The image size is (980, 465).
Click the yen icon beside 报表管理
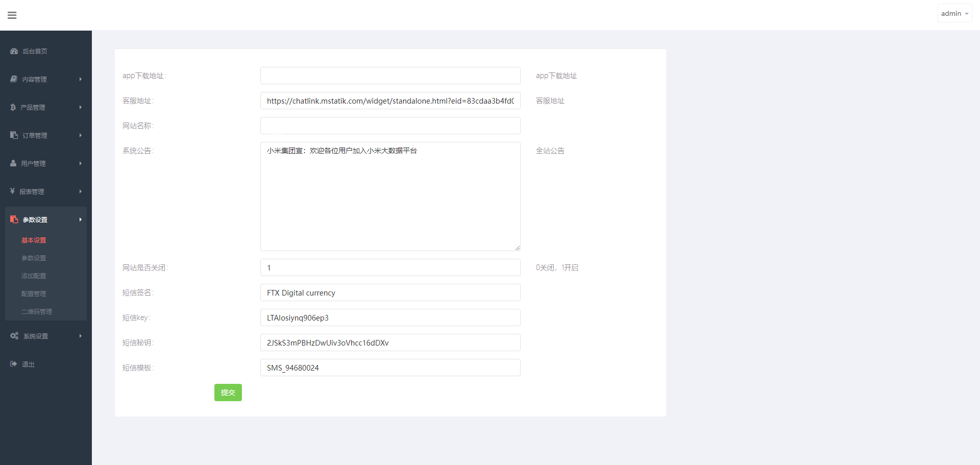tap(12, 191)
